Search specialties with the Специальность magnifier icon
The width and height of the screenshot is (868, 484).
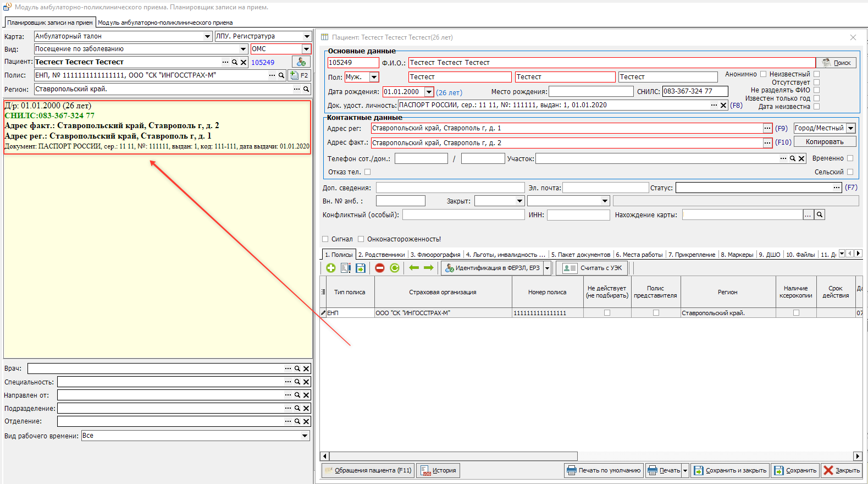pyautogui.click(x=297, y=382)
